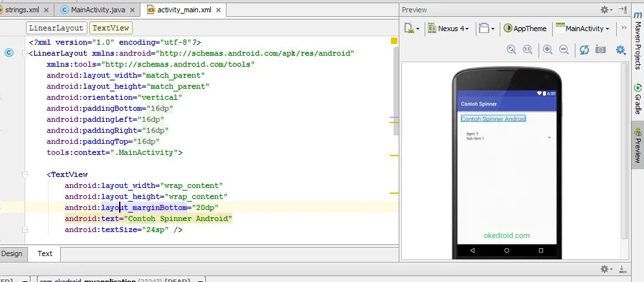Collapse the LinearLayout tag fold marker
The image size is (644, 282).
[25, 53]
